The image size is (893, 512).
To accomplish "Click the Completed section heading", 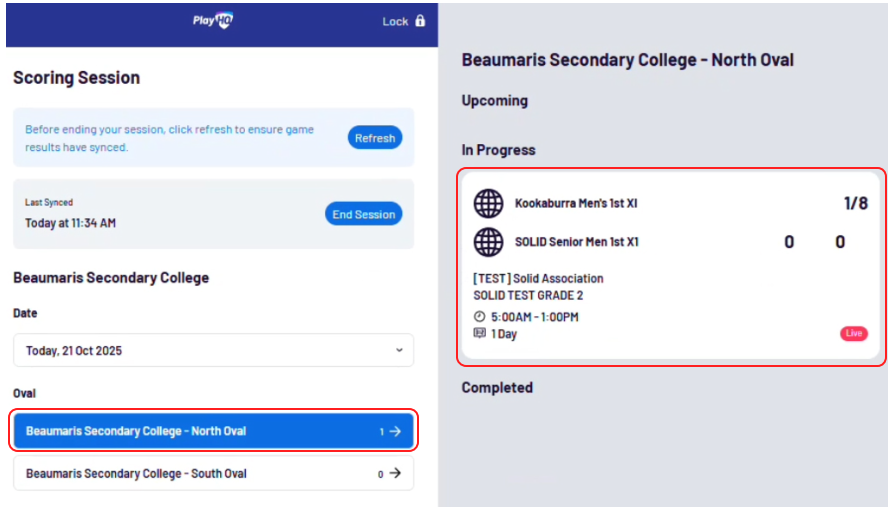I will [x=497, y=387].
